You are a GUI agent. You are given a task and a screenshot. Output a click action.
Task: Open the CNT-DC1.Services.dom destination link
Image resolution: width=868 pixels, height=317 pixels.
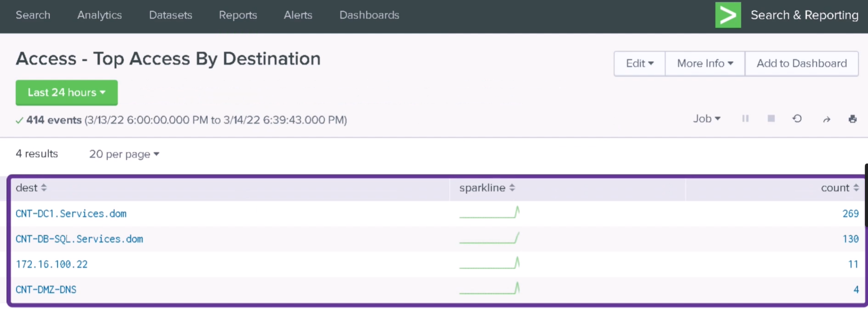click(x=71, y=214)
